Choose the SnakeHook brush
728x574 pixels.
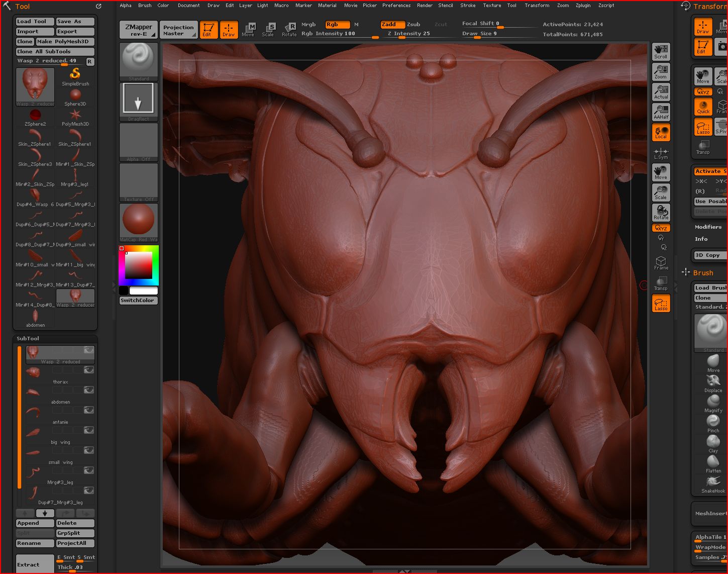point(713,484)
